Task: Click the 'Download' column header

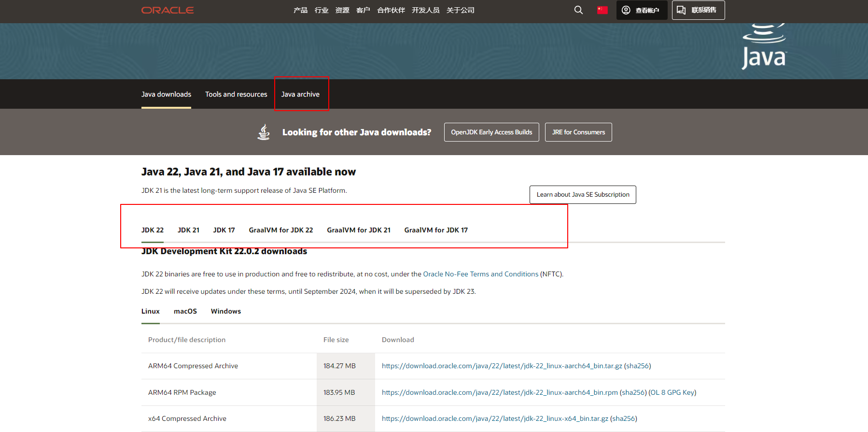Action: pyautogui.click(x=398, y=340)
